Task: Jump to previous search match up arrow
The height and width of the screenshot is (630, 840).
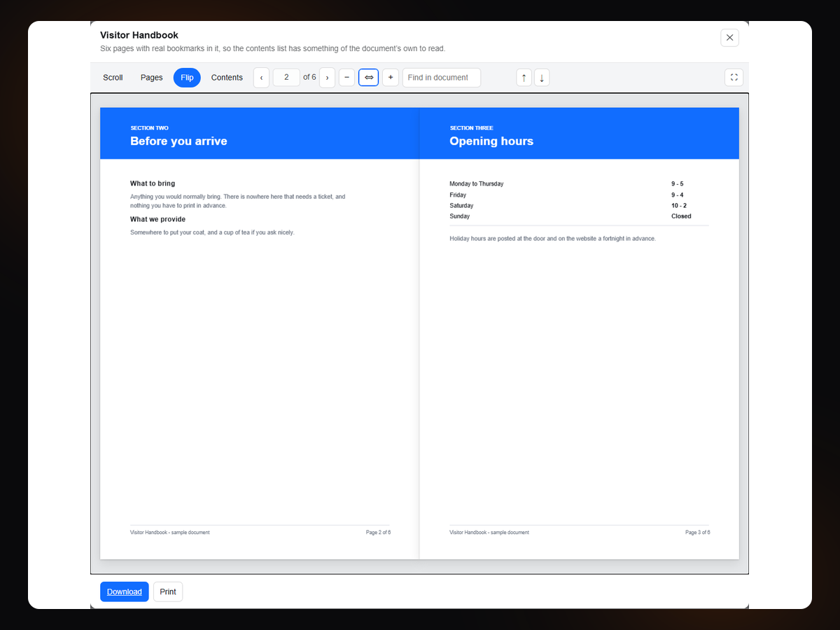Action: click(x=524, y=78)
